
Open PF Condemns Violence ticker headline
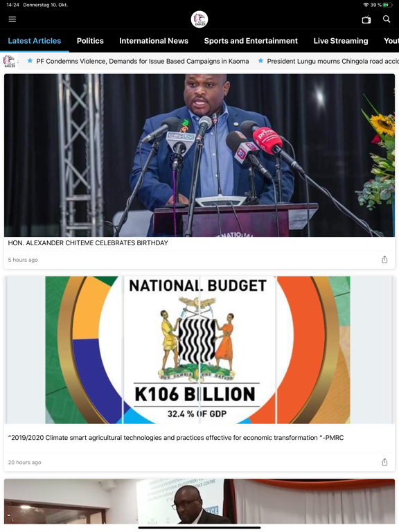click(143, 61)
